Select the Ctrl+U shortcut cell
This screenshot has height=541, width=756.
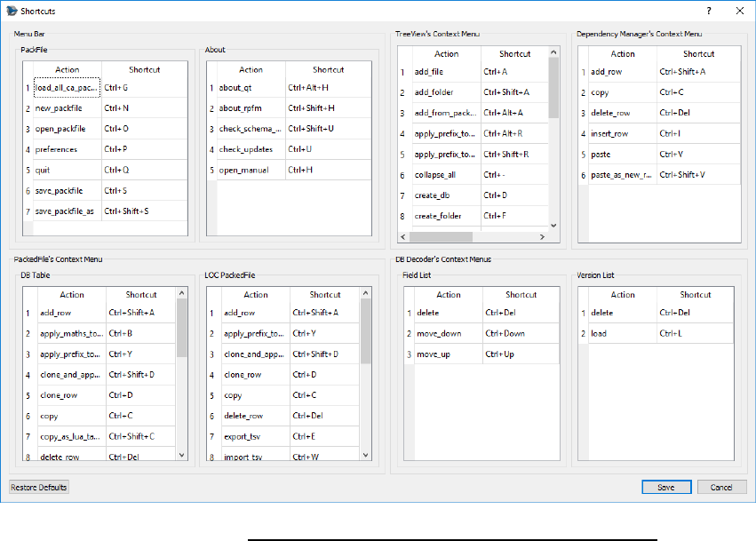coord(329,149)
